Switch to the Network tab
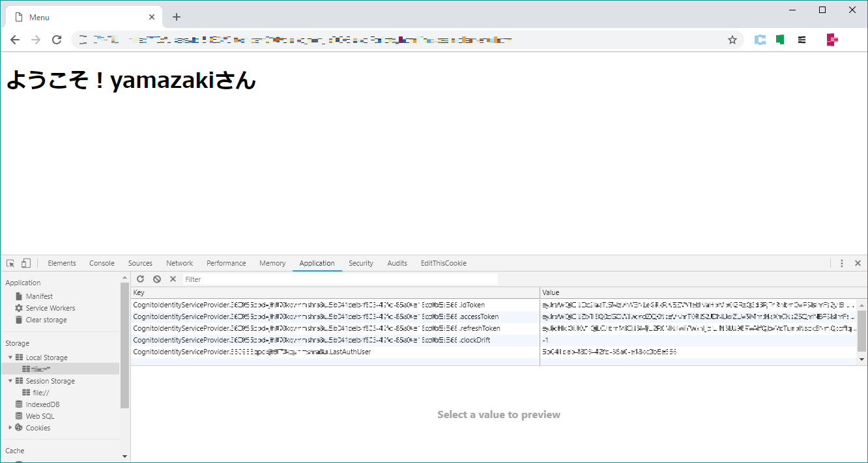Viewport: 868px width, 463px height. coord(179,263)
